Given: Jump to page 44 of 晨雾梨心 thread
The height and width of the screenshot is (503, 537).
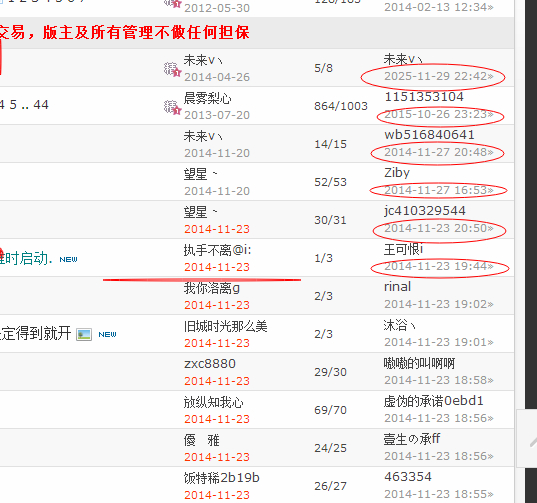Looking at the screenshot, I should (41, 104).
